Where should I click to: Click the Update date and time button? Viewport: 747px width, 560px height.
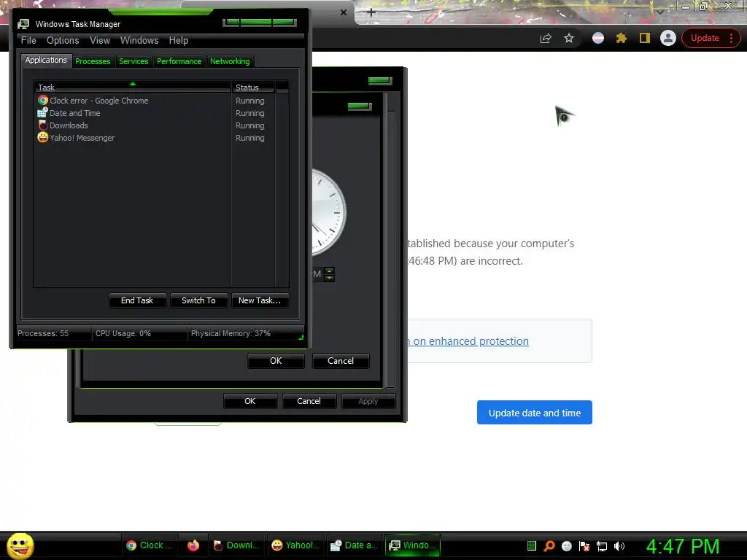coord(535,413)
